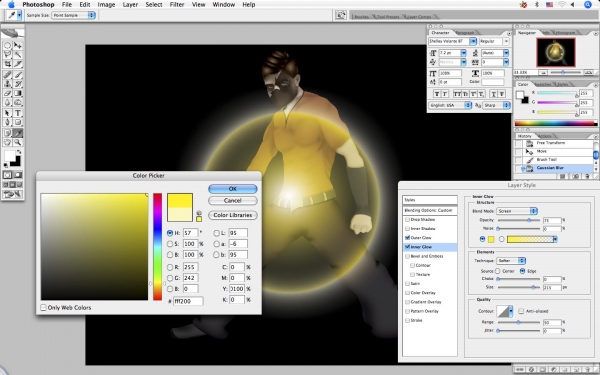This screenshot has width=600, height=375.
Task: Select the Eraser tool
Action: point(7,93)
